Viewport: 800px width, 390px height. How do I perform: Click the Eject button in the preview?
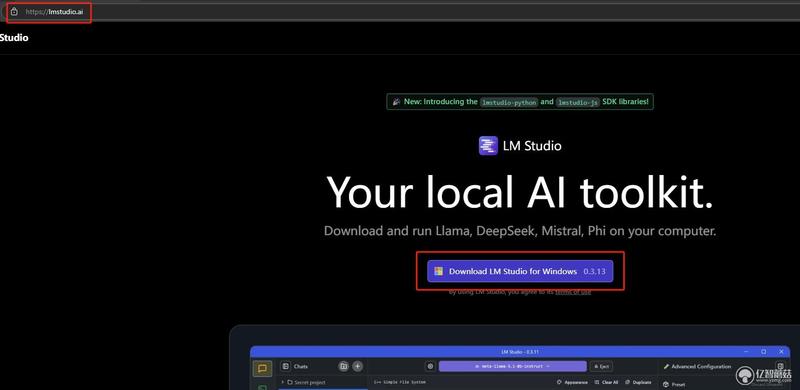602,366
